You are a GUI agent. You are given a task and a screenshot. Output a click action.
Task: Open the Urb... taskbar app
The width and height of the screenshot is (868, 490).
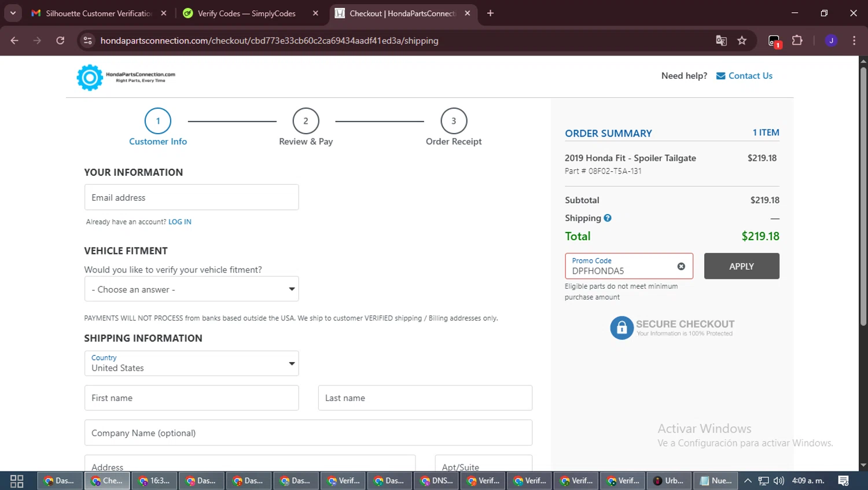669,481
